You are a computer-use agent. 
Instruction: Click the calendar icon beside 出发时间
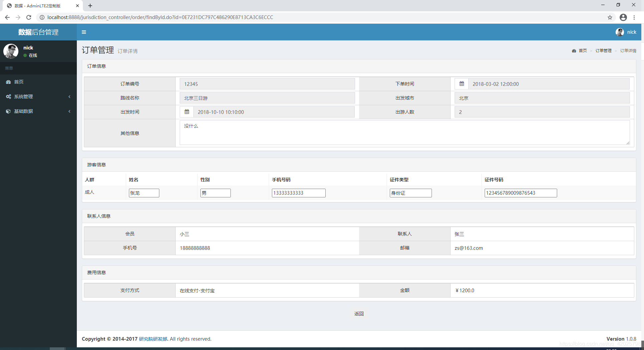click(x=187, y=112)
